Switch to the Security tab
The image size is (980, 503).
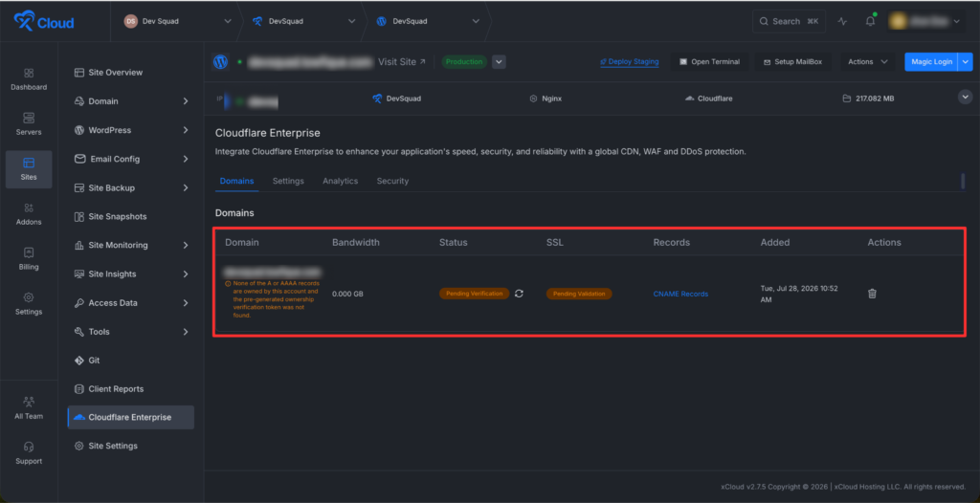coord(392,181)
